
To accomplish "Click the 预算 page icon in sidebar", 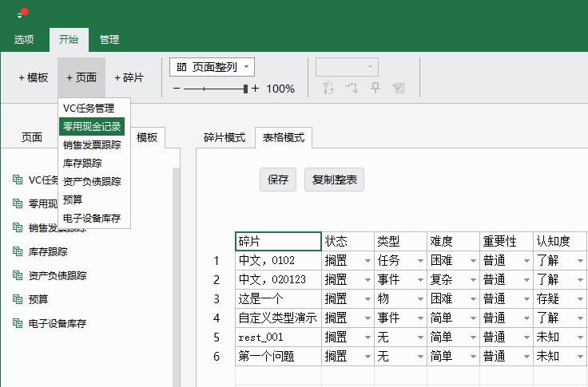I will 17,299.
